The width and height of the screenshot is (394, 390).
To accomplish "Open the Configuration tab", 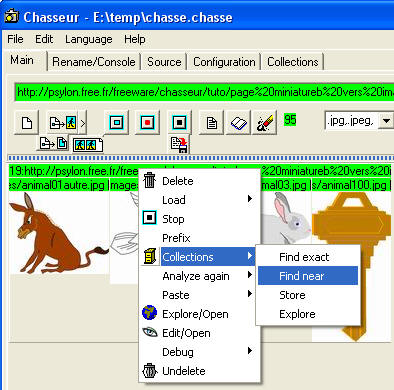I will point(224,62).
